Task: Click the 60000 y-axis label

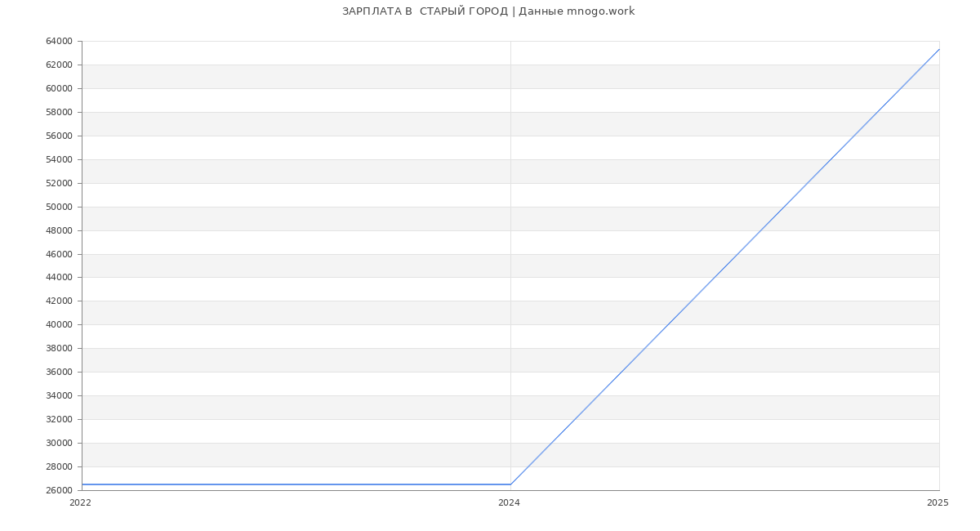Action: (60, 88)
